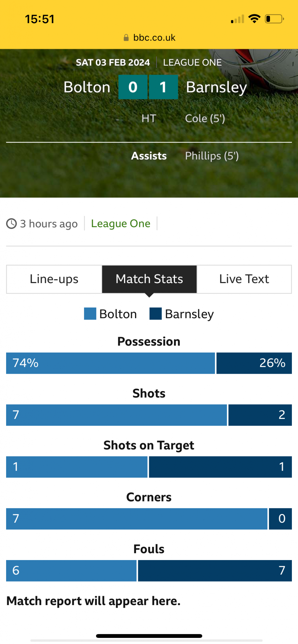Open the green League One link
Image resolution: width=298 pixels, height=644 pixels.
[x=121, y=224]
